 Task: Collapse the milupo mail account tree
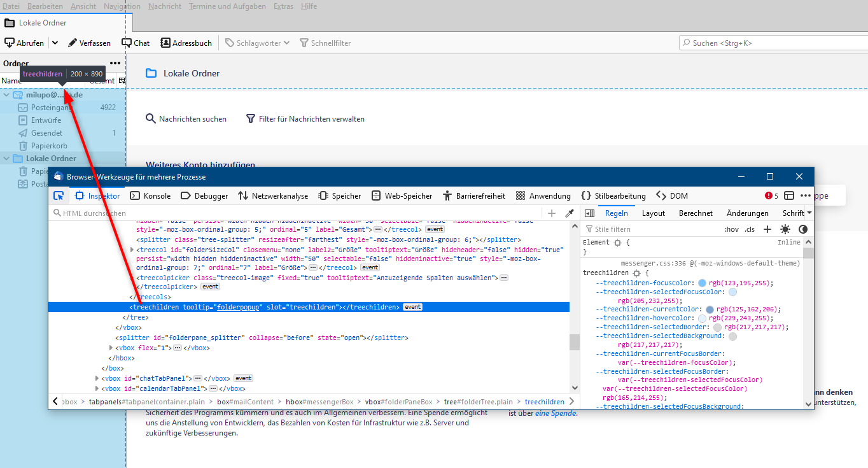(6, 95)
